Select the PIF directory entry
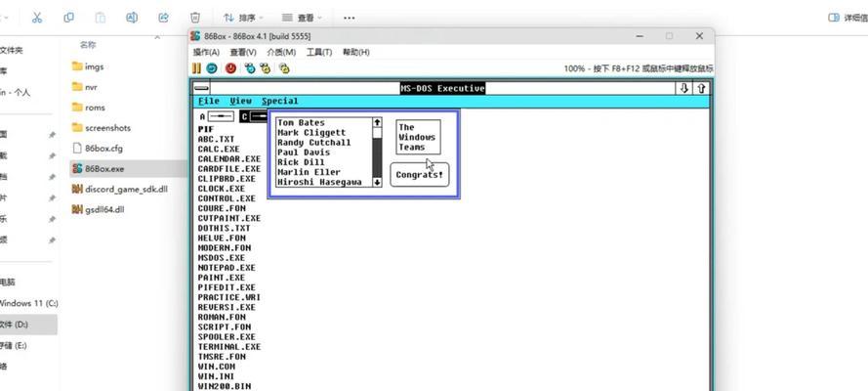This screenshot has width=868, height=391. (x=206, y=129)
